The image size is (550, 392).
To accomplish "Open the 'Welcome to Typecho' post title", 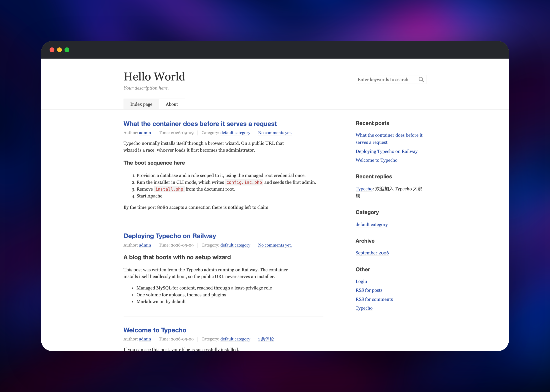I will coord(155,330).
